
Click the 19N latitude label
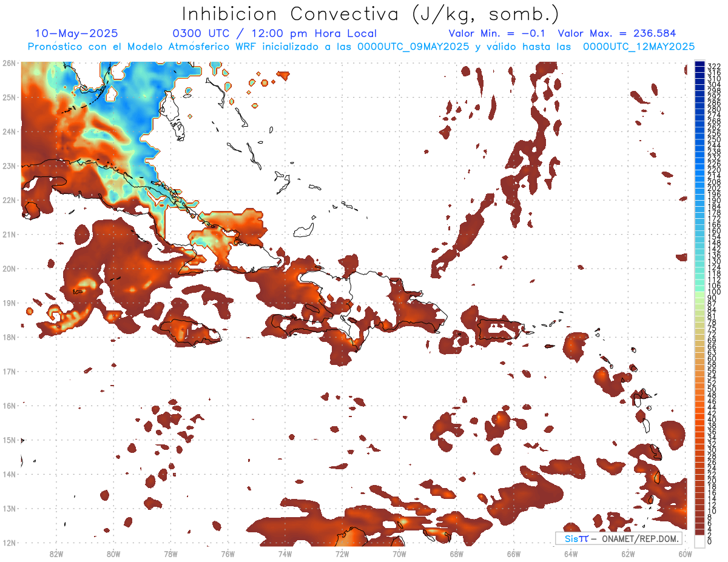point(8,303)
